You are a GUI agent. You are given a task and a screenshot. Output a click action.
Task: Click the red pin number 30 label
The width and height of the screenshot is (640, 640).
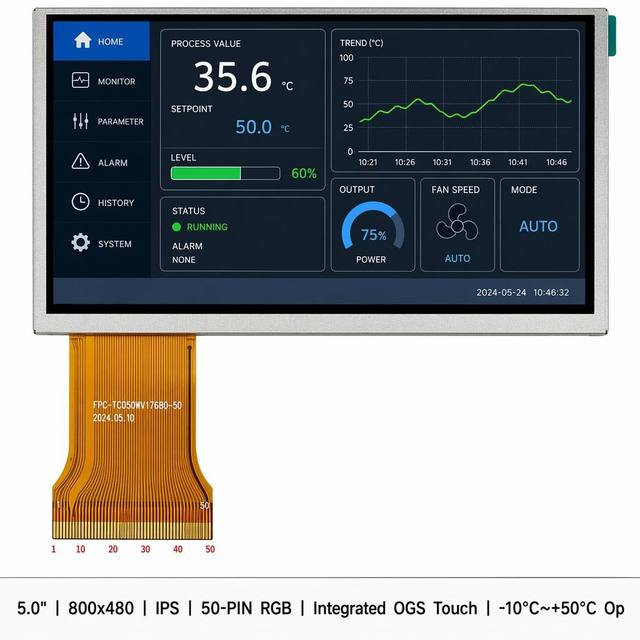(145, 549)
